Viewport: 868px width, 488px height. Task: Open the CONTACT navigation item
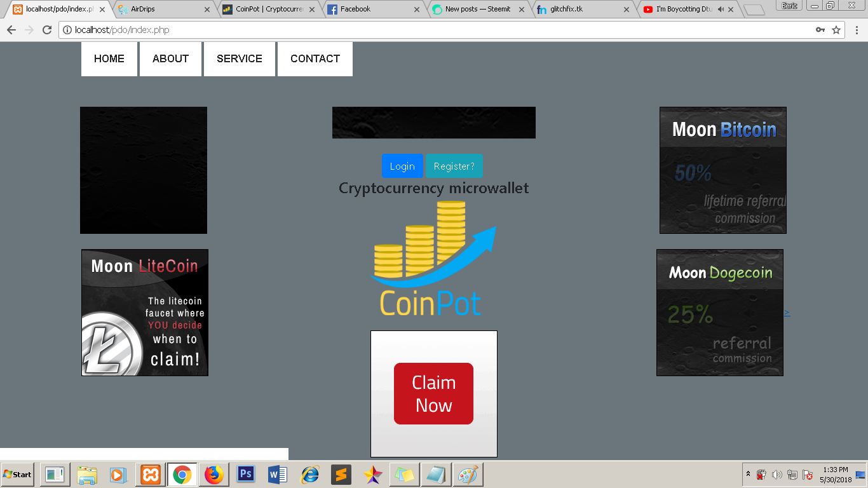tap(315, 59)
